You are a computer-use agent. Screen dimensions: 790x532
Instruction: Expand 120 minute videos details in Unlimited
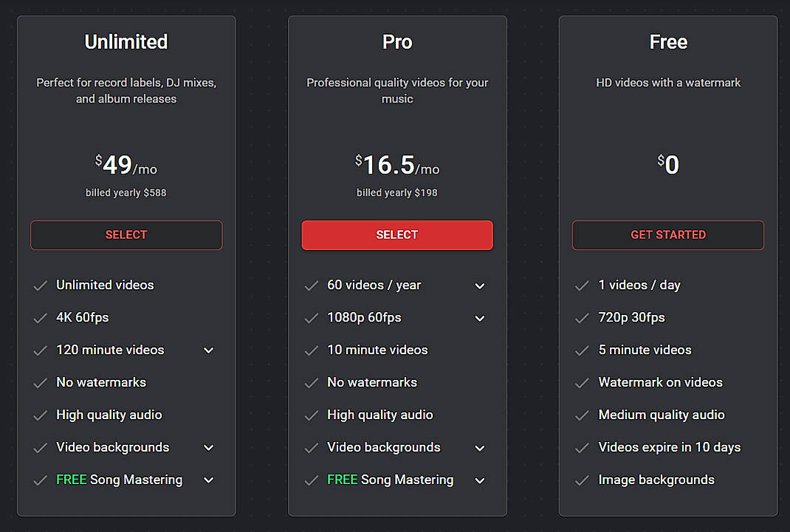[x=209, y=350]
